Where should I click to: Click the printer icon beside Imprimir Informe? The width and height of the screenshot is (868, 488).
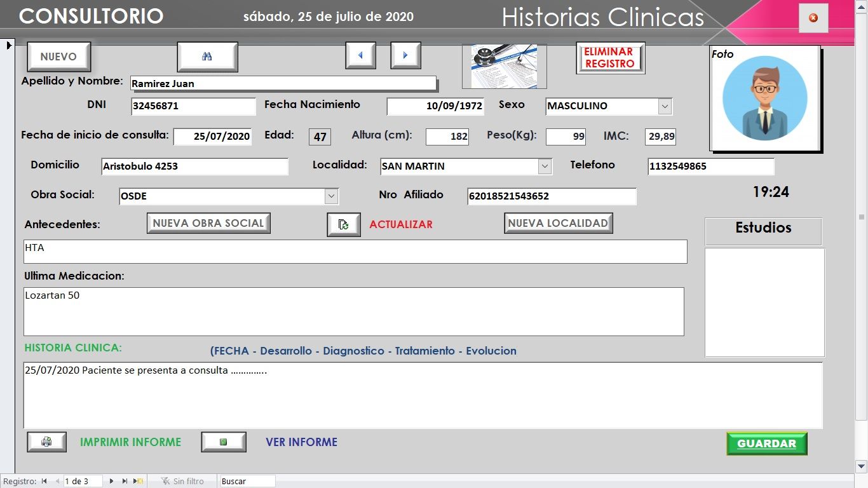(46, 442)
